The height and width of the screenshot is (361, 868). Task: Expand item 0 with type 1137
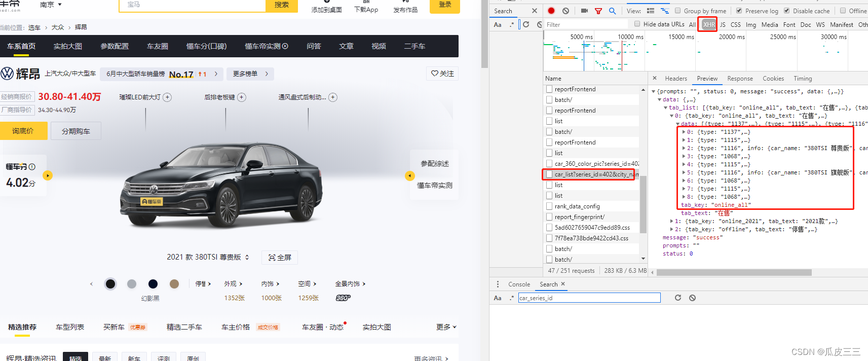coord(684,132)
